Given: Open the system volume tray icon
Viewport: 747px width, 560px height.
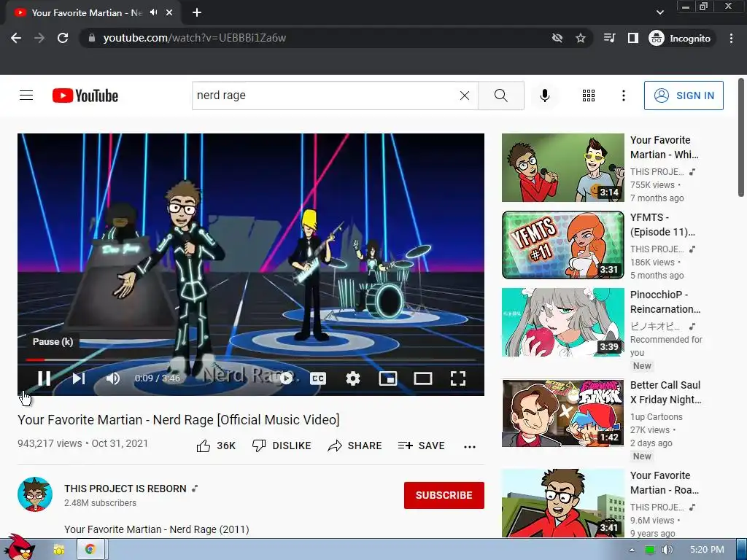Looking at the screenshot, I should pyautogui.click(x=667, y=550).
